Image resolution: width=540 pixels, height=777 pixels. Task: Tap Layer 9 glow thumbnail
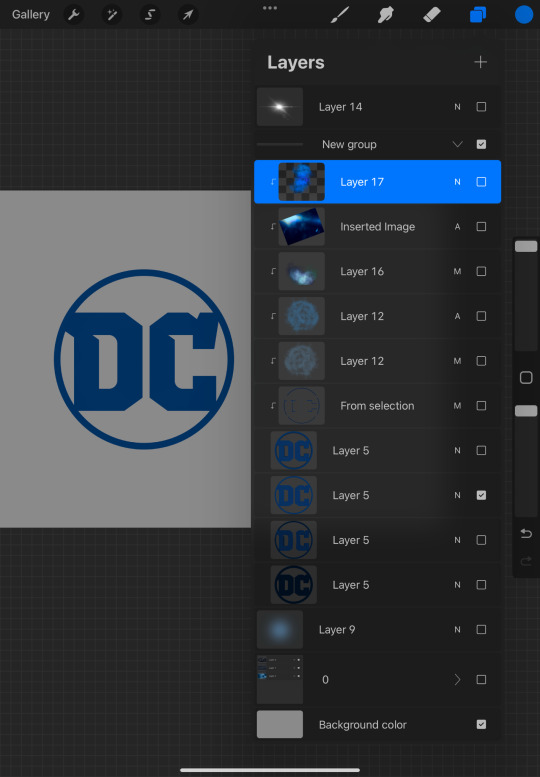click(x=280, y=629)
